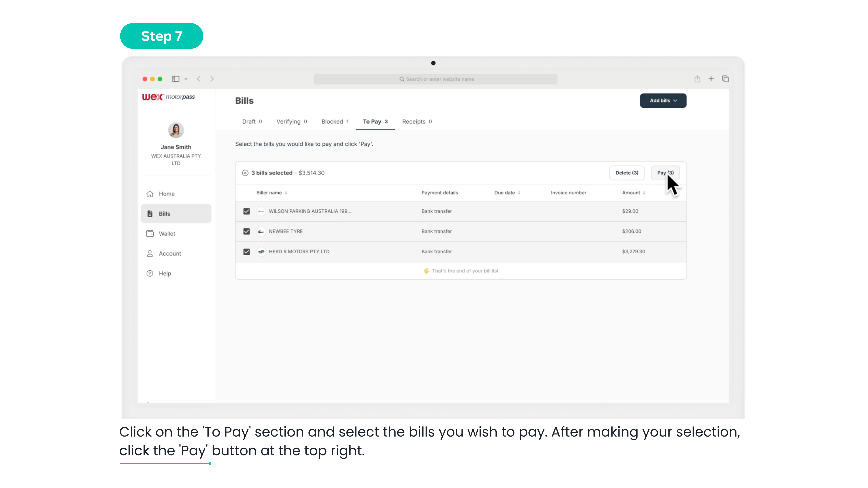Clear selection with the circled X icon
Image resolution: width=868 pixels, height=488 pixels.
coord(245,173)
